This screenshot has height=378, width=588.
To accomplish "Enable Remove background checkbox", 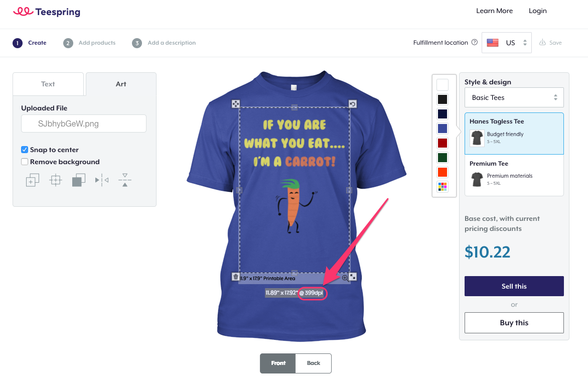I will (25, 162).
